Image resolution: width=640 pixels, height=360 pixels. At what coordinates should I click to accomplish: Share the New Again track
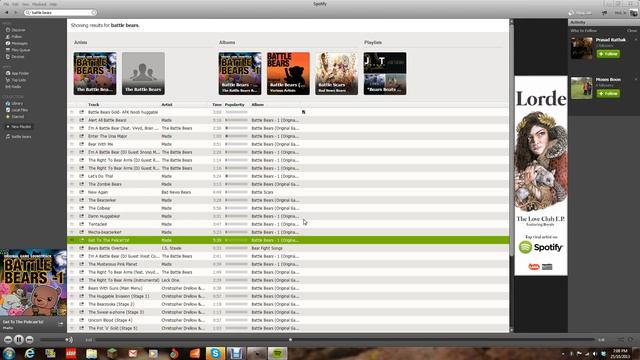coord(81,192)
